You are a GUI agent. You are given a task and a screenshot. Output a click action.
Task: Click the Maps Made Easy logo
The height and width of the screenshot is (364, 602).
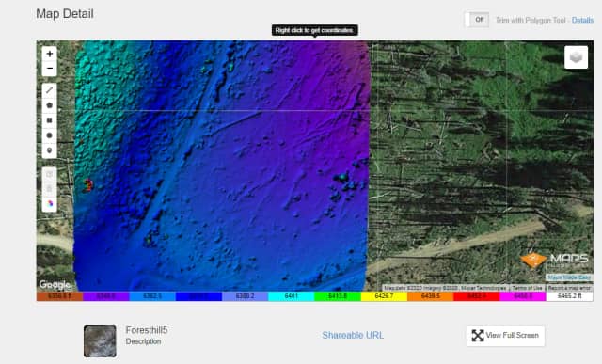(x=555, y=260)
